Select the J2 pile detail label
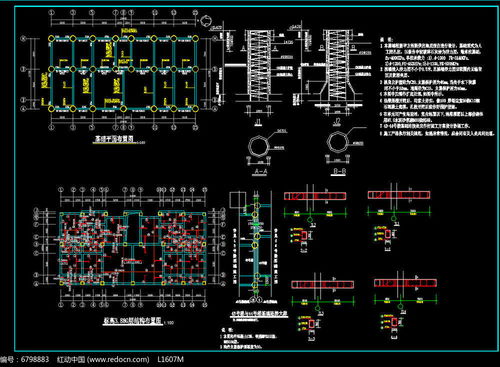The width and height of the screenshot is (500, 367). coord(337,122)
